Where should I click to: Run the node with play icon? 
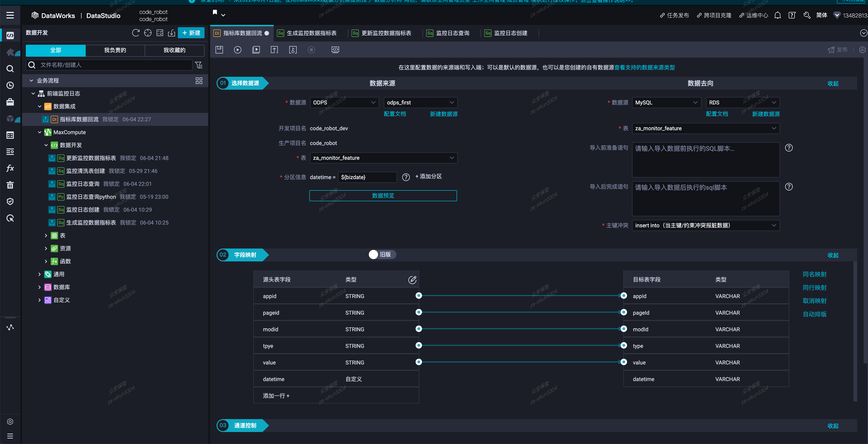click(x=238, y=50)
